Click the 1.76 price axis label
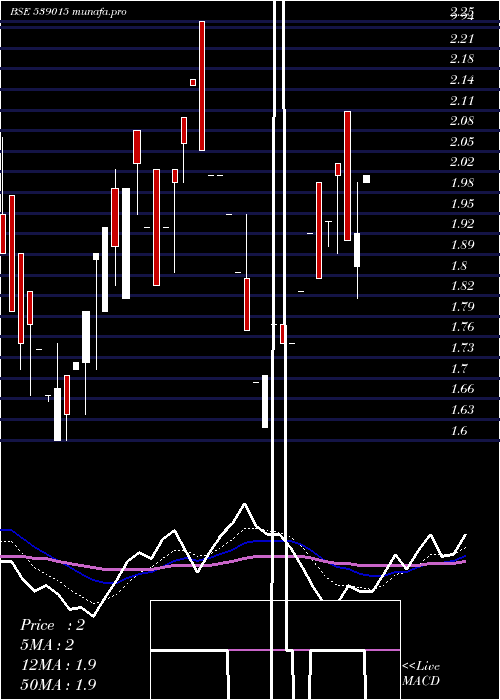The image size is (500, 700). pos(462,327)
